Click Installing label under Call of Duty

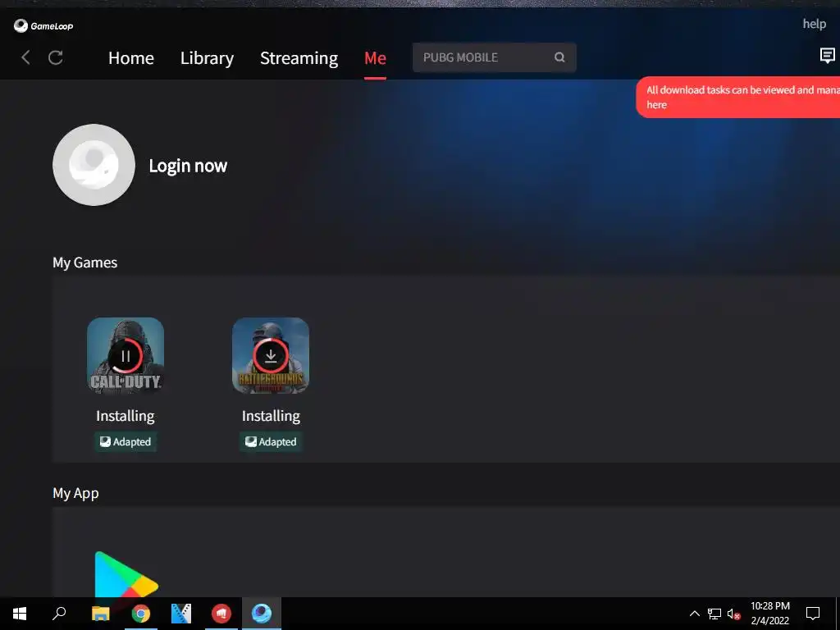(126, 416)
